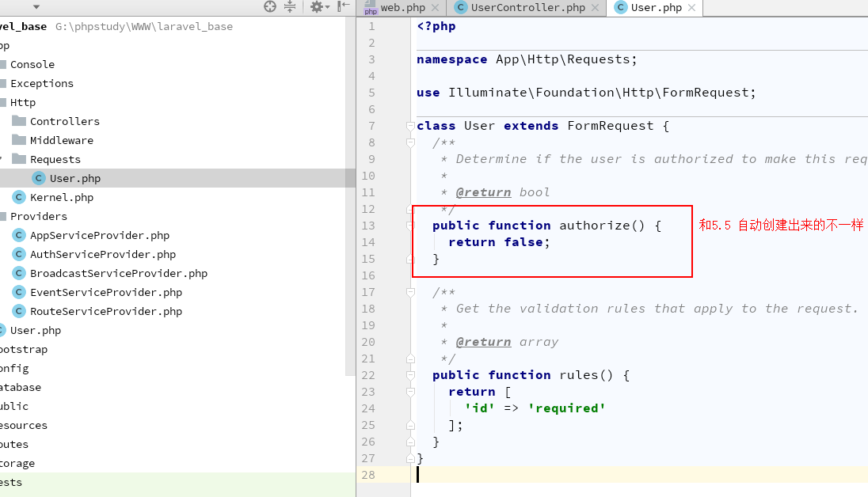The image size is (868, 497).
Task: Fold the rules() function in gutter
Action: pos(410,375)
